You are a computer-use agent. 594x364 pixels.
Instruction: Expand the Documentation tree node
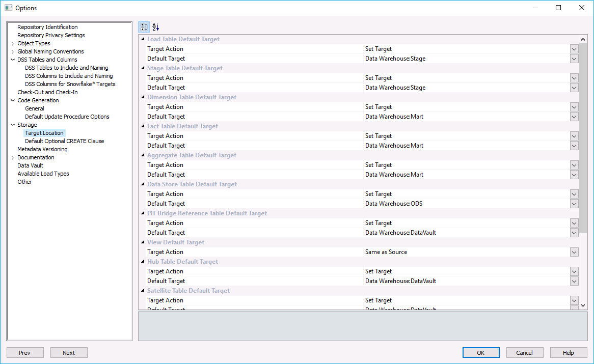(x=13, y=158)
